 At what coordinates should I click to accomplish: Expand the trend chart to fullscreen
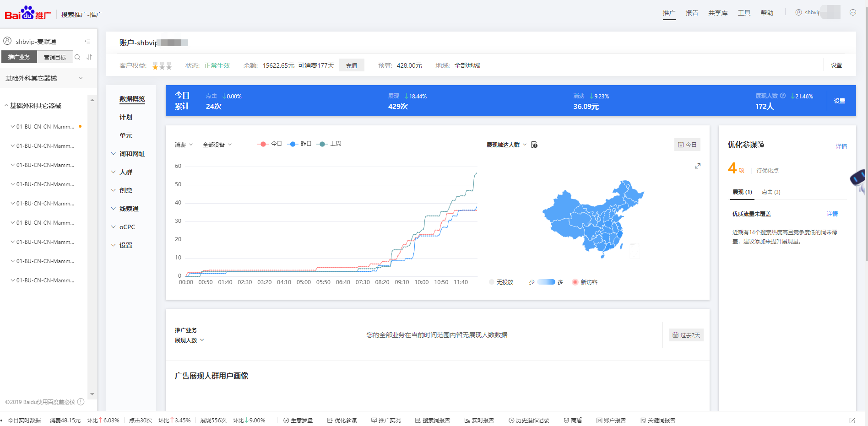coord(698,166)
